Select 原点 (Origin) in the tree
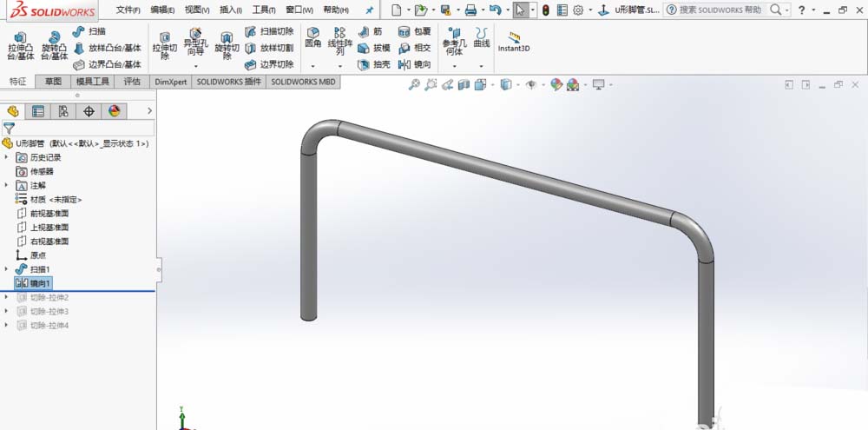 [31, 255]
